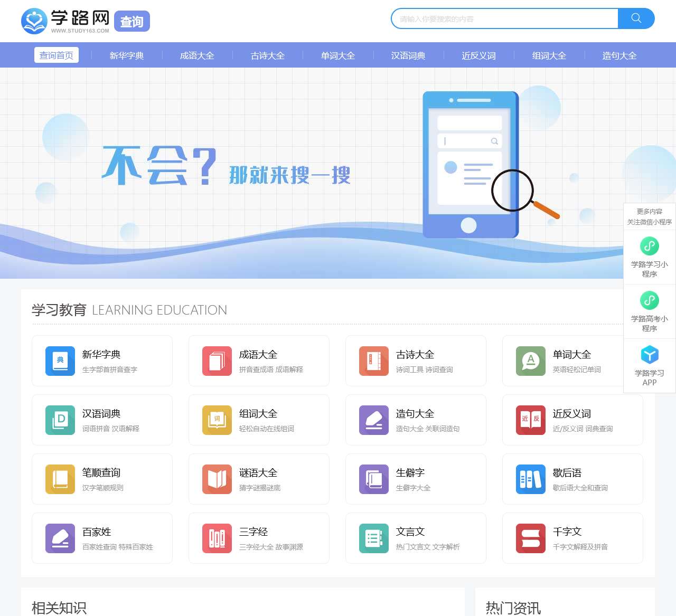
Task: Click the 三字经 abacus icon
Action: 217,538
